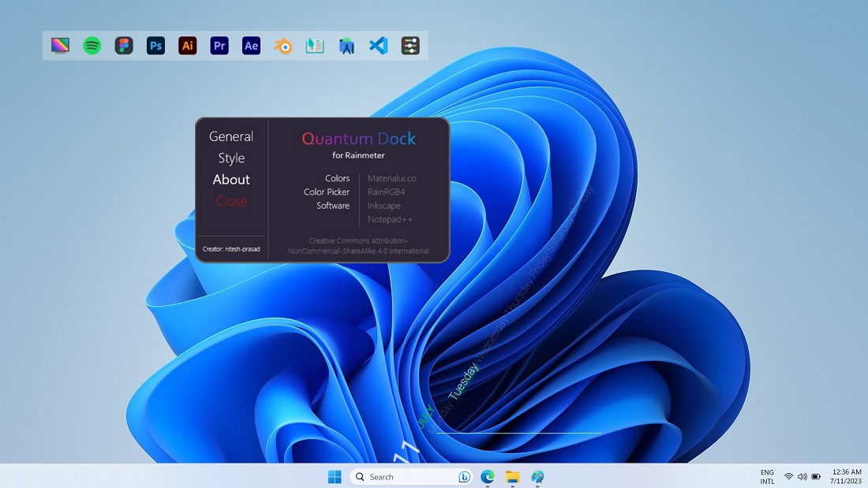868x488 pixels.
Task: Launch Visual Studio Code from the dock
Action: click(377, 45)
